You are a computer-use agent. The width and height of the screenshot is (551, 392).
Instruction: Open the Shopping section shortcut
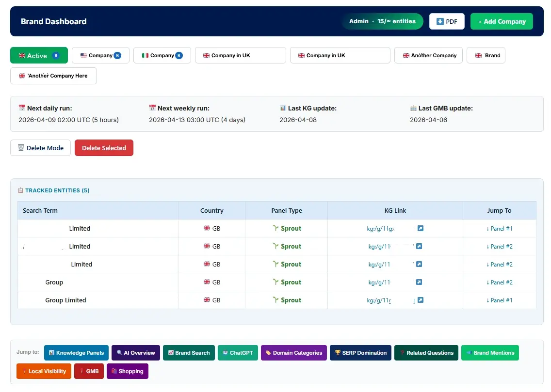pyautogui.click(x=127, y=371)
